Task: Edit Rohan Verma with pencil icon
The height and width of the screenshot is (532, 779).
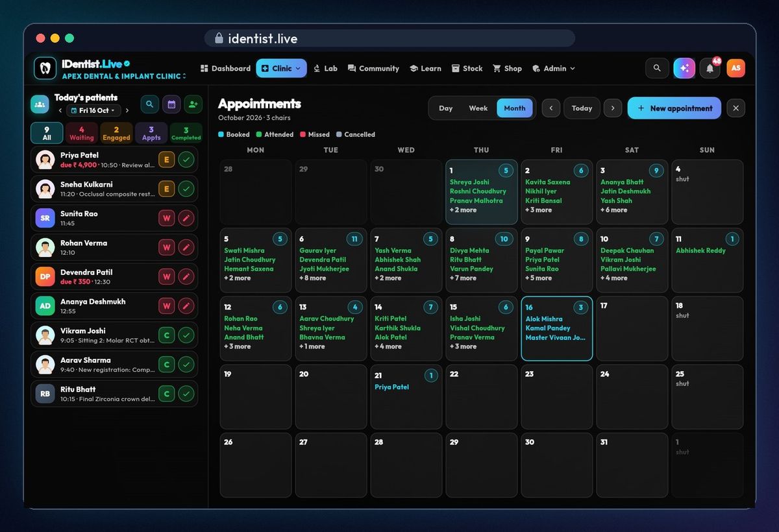Action: (186, 247)
